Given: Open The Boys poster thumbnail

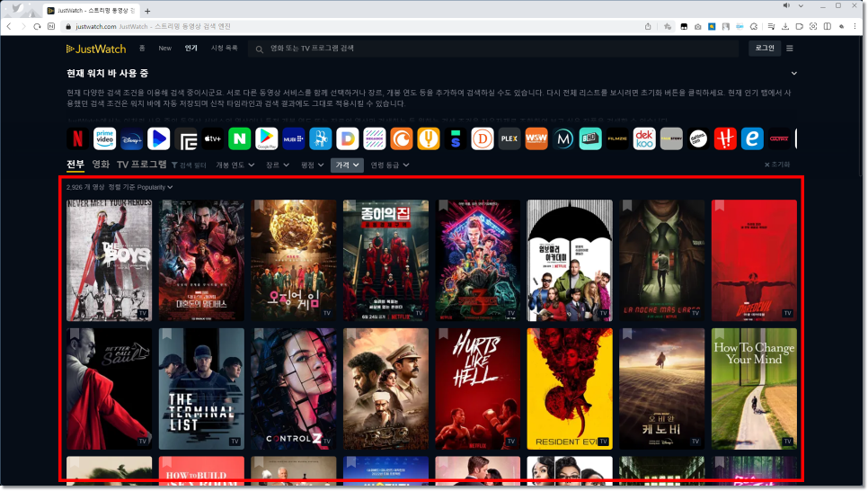Looking at the screenshot, I should click(109, 261).
